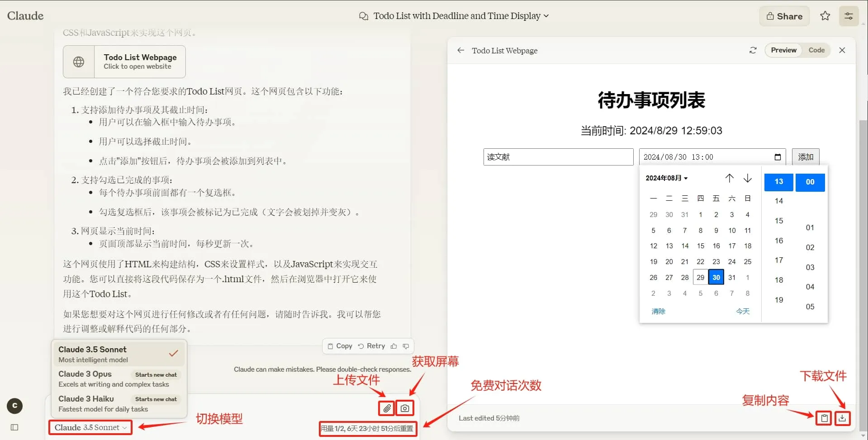Switch to Code view

point(816,50)
